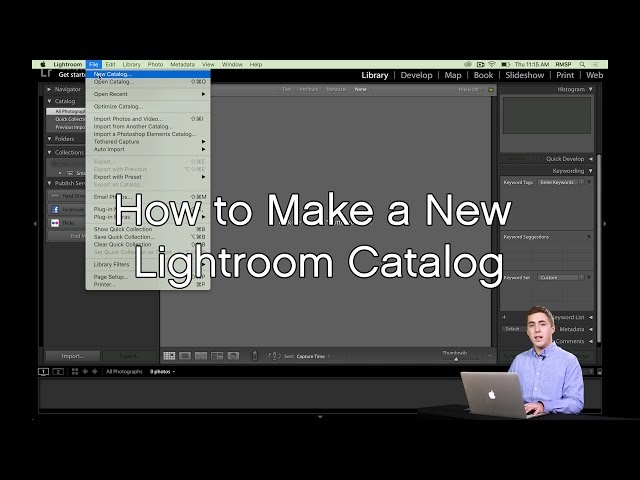
Task: Click the filter lock icon
Action: click(491, 89)
